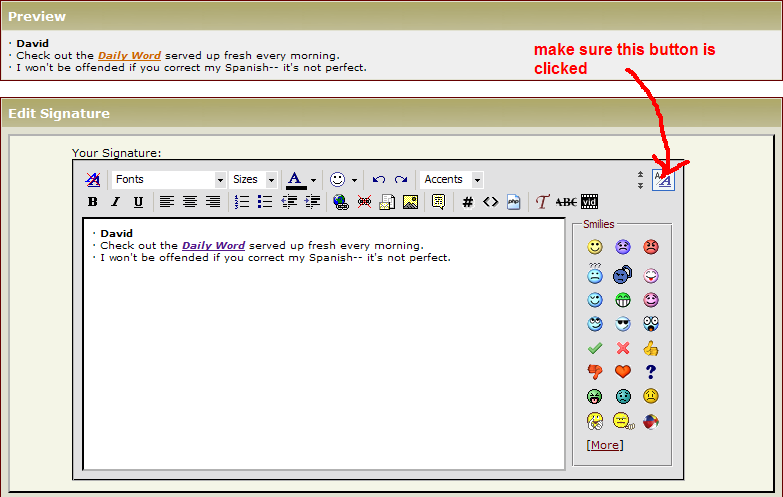
Task: Expand the Sizes dropdown
Action: (x=252, y=180)
